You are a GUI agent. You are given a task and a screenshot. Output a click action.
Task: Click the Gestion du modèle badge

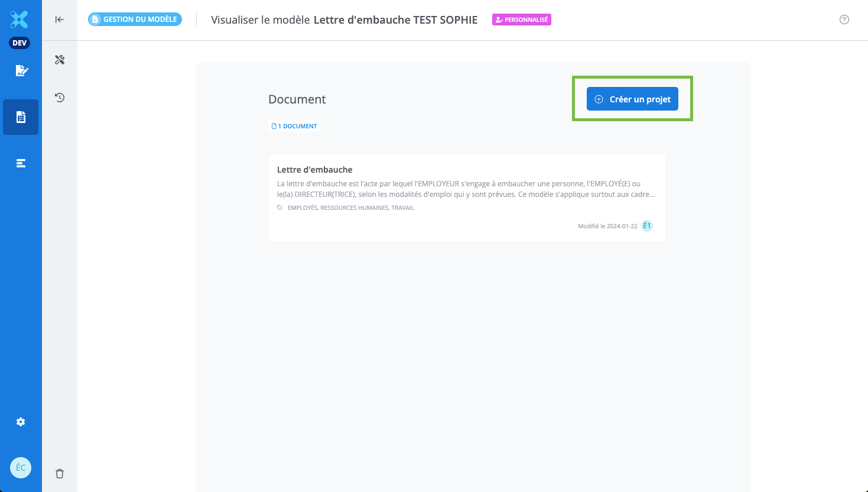135,20
